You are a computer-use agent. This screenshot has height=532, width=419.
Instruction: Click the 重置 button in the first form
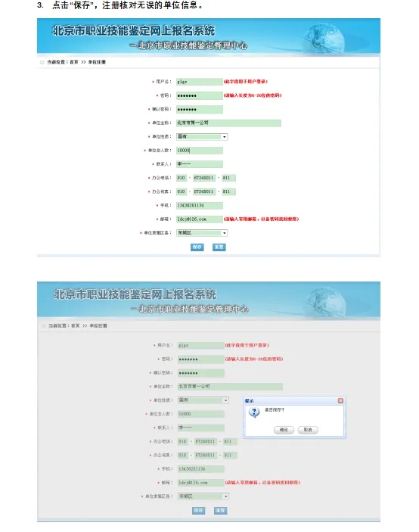pos(219,247)
